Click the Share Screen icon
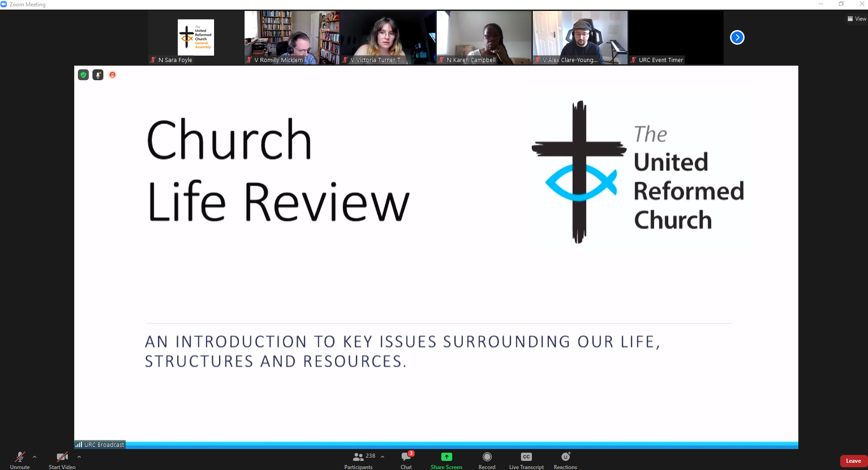The image size is (868, 470). pyautogui.click(x=446, y=457)
